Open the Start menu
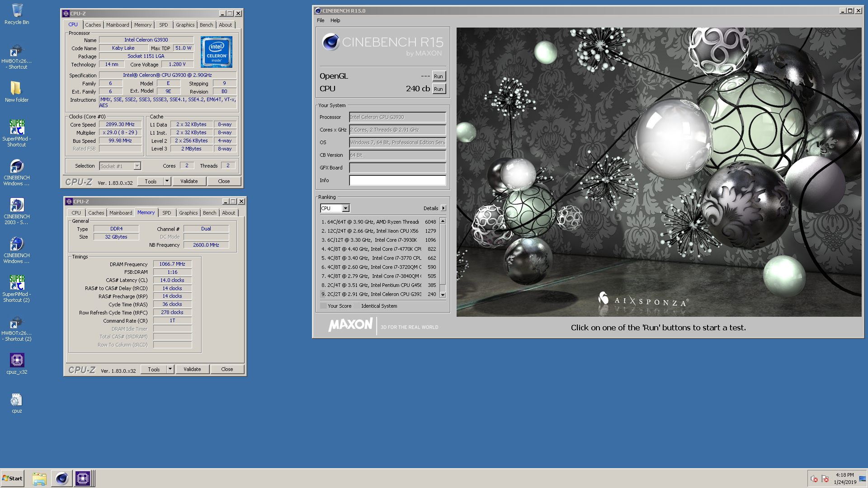 point(12,479)
